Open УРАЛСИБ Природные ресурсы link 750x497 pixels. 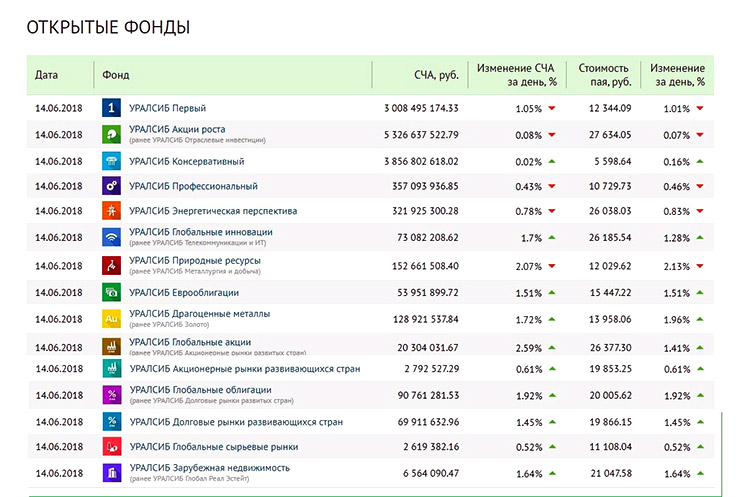[195, 261]
